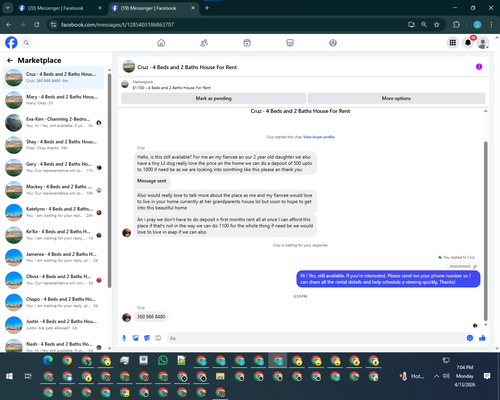500x400 pixels.
Task: Click Cruz listing thumbnail in chat header
Action: pyautogui.click(x=129, y=67)
